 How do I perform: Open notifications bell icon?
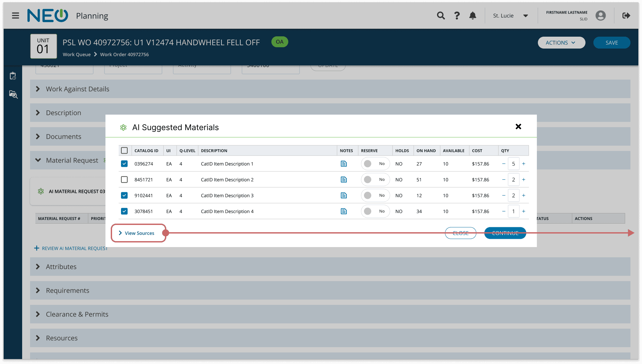473,16
